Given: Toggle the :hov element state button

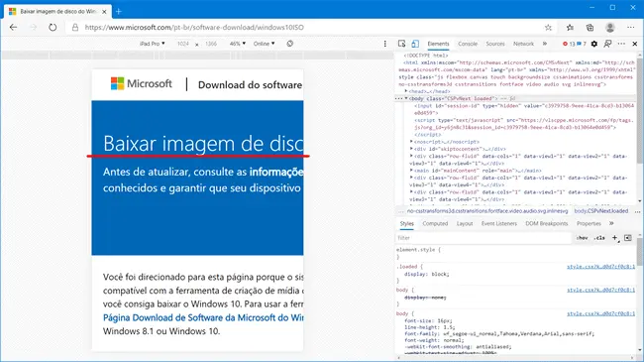Looking at the screenshot, I should (582, 238).
